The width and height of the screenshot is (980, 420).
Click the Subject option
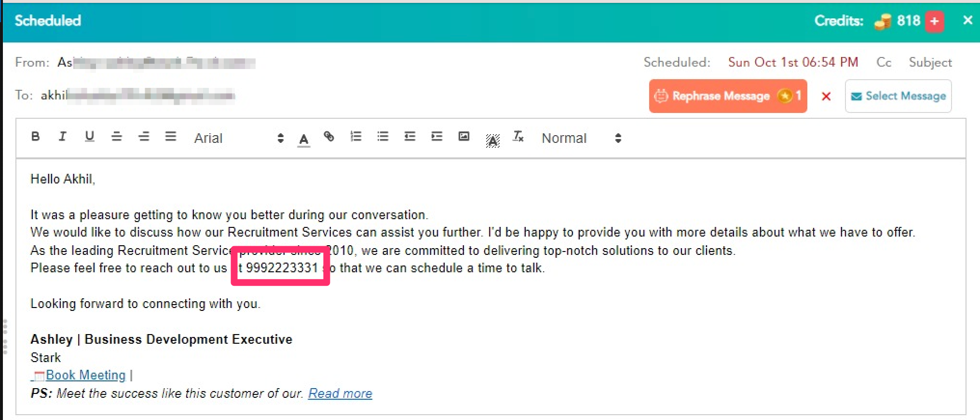(x=930, y=62)
